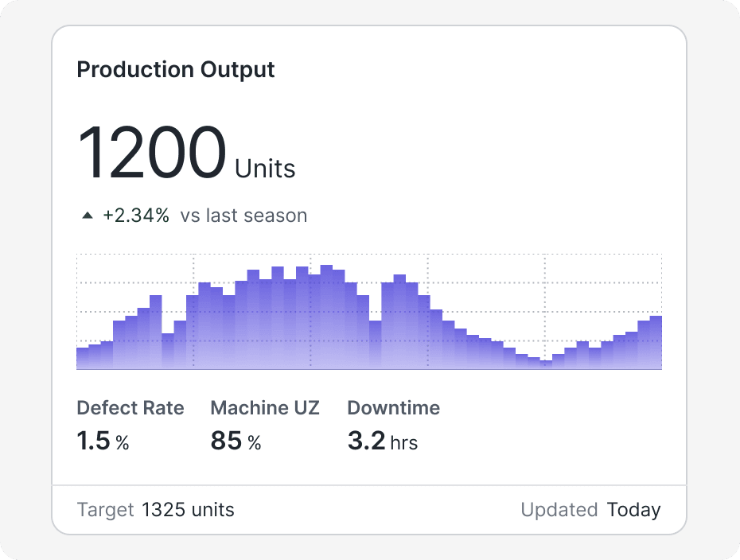The image size is (740, 560).
Task: Click the upward trend triangle icon
Action: pyautogui.click(x=88, y=216)
